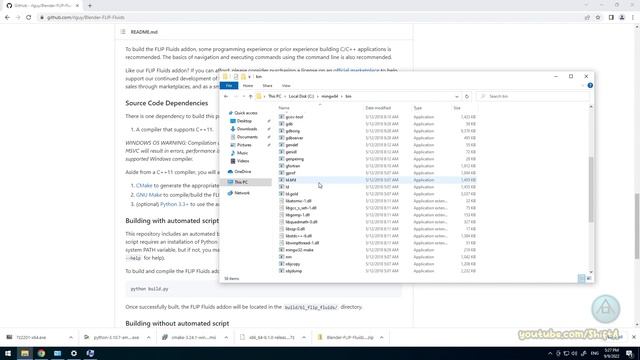Viewport: 640px width, 360px height.
Task: Switch to details view in Explorer
Action: point(581,278)
